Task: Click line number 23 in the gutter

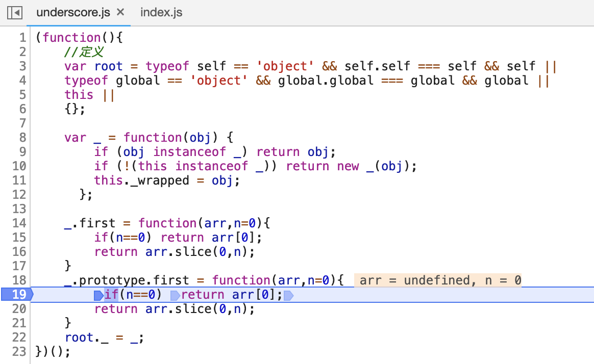Action: coord(19,352)
